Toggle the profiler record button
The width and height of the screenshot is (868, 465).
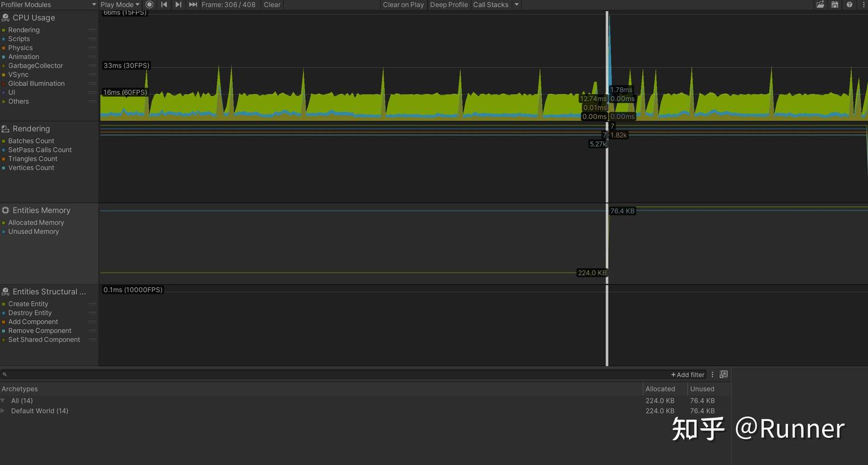click(149, 5)
